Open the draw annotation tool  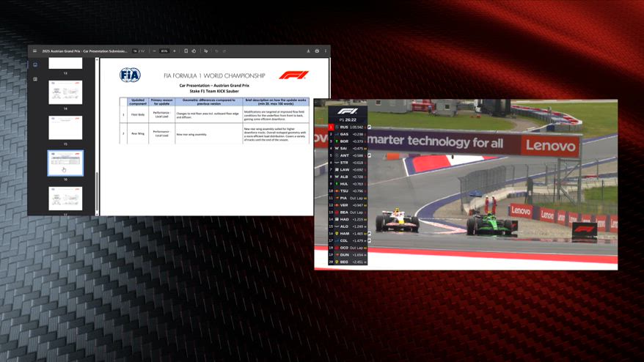[x=206, y=51]
